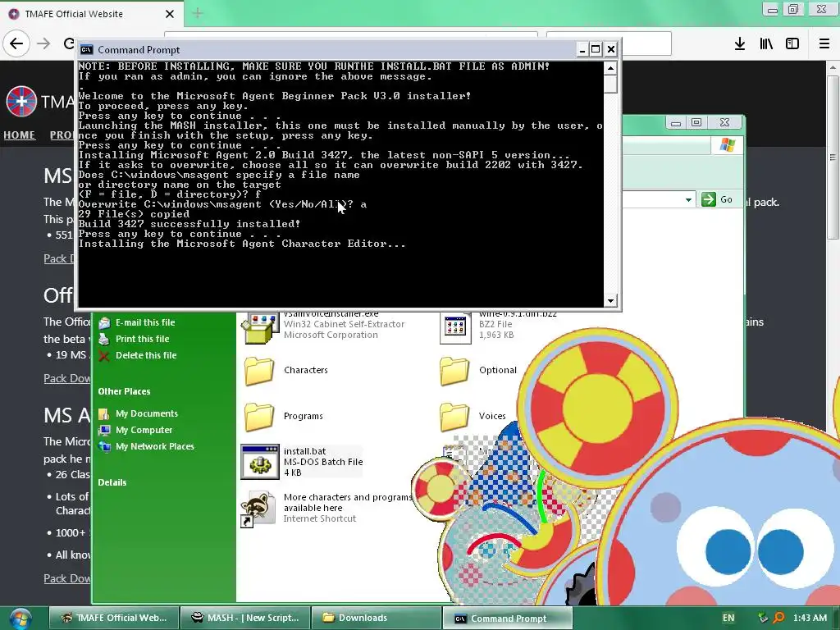This screenshot has height=630, width=840.
Task: Click the TMAFE logo emblem
Action: coord(21,101)
